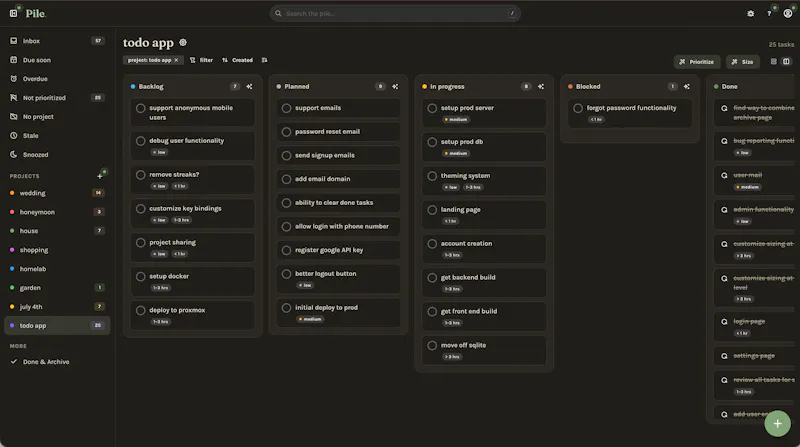Open the help question mark icon
The width and height of the screenshot is (800, 447).
(769, 14)
